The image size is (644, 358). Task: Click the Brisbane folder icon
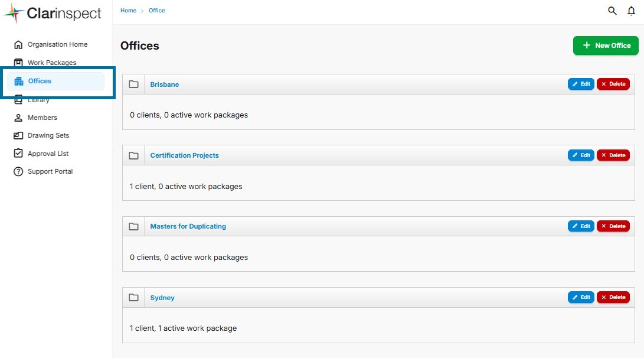(133, 84)
